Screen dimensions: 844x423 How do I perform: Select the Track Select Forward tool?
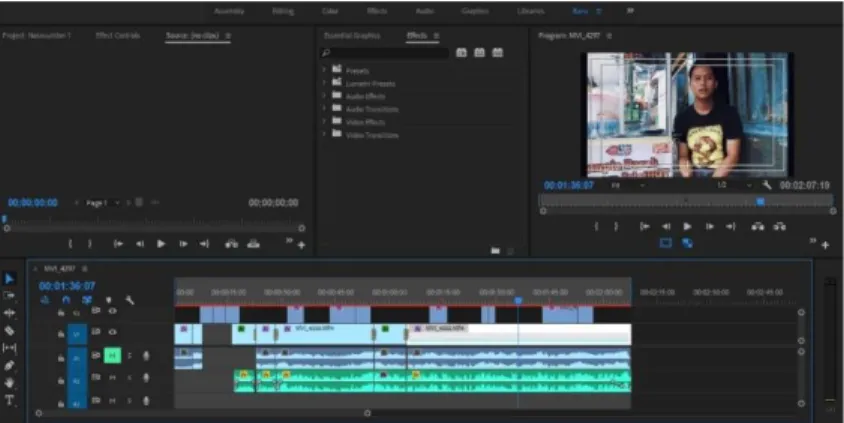[x=9, y=295]
